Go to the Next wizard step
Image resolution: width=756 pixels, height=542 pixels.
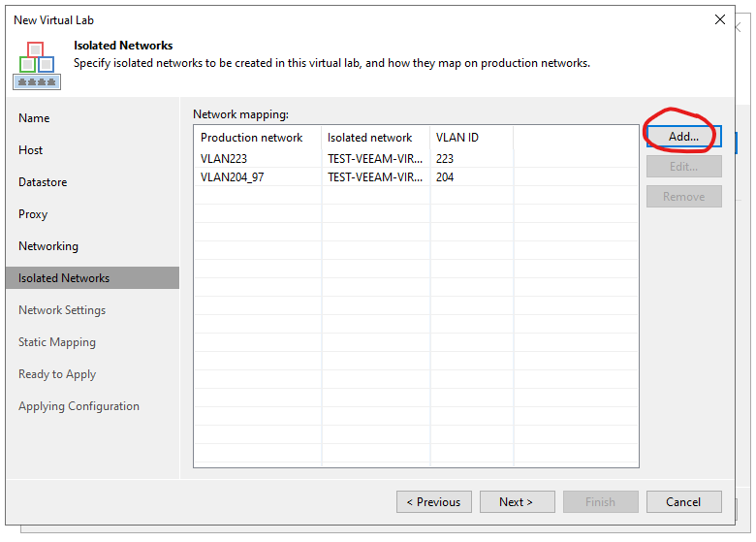pos(517,502)
